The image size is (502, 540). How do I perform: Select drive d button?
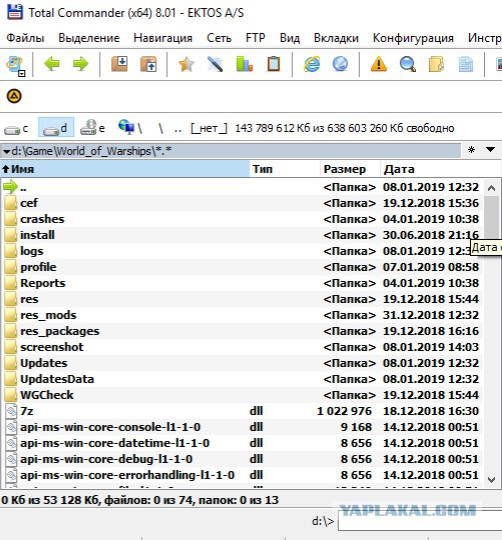(56, 127)
